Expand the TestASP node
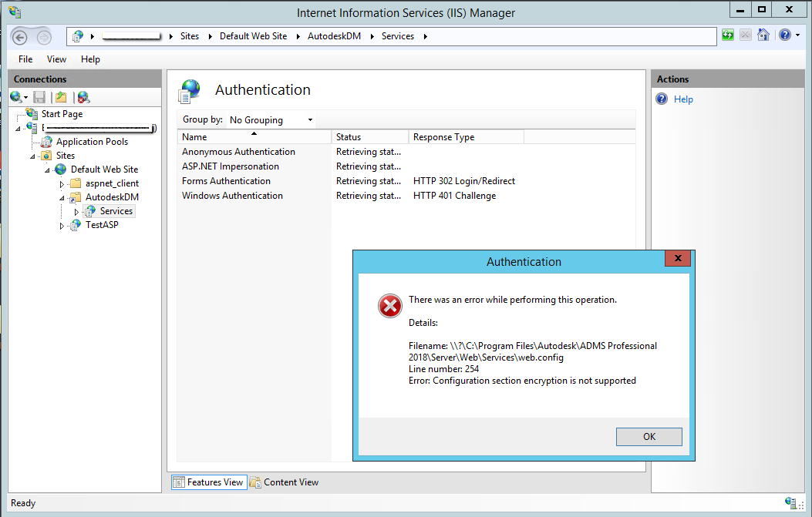The height and width of the screenshot is (517, 812). pos(62,226)
